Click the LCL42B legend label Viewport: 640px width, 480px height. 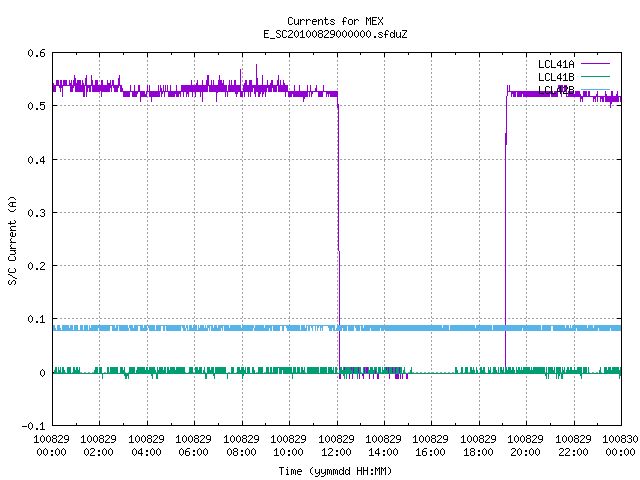point(556,90)
